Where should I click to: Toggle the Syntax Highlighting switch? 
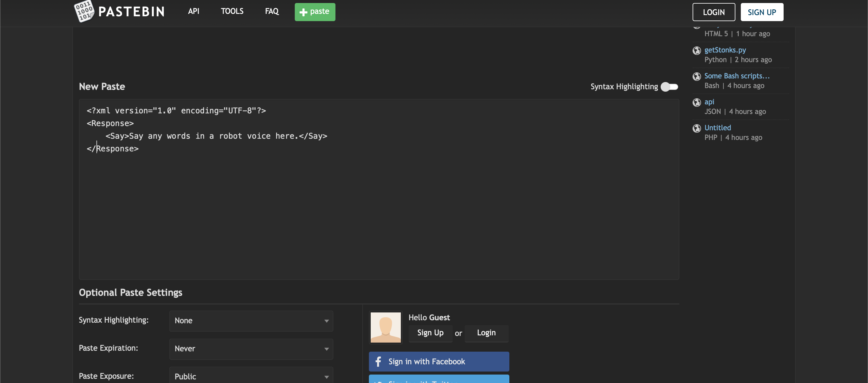click(669, 87)
